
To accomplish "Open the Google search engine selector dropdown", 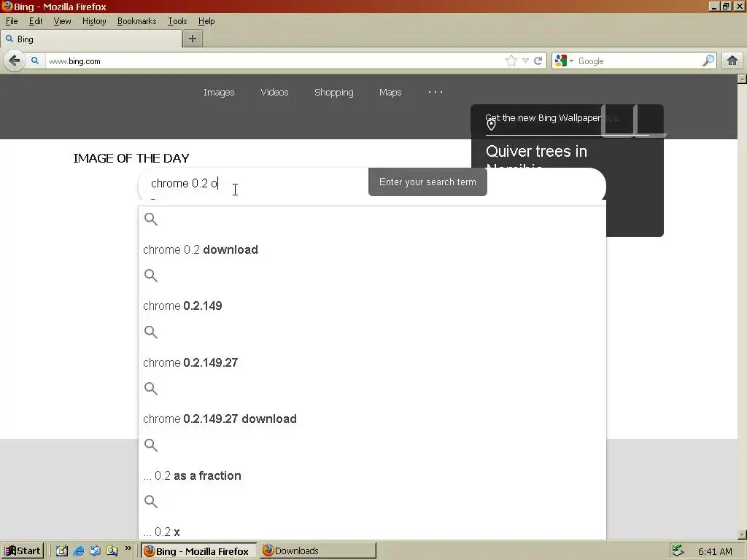I will (x=564, y=61).
